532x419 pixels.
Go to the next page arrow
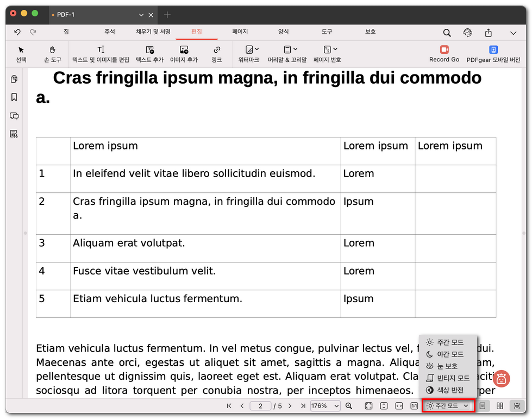(x=290, y=406)
